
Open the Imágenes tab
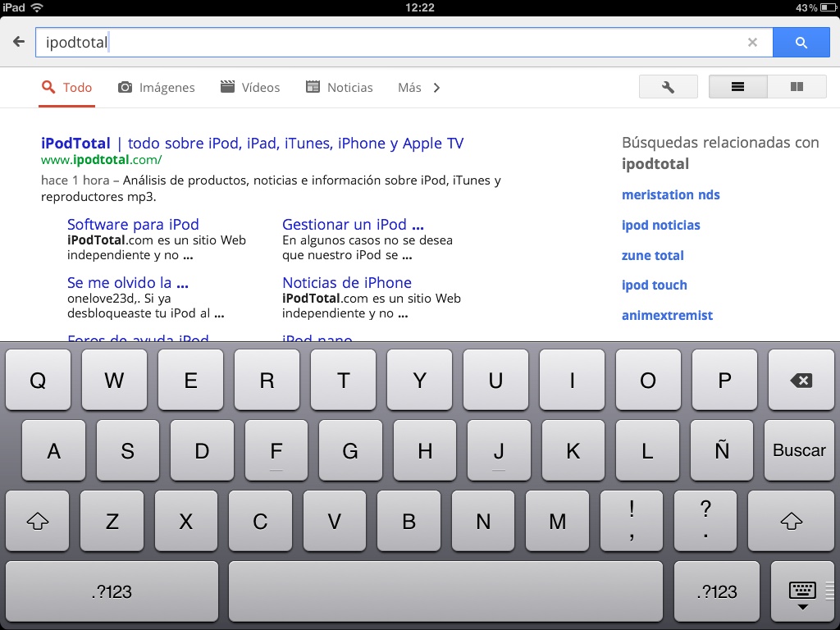pos(156,87)
